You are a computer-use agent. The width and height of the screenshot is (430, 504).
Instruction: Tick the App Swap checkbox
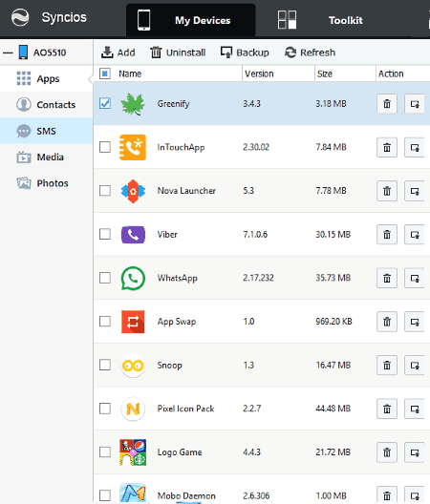pos(105,321)
